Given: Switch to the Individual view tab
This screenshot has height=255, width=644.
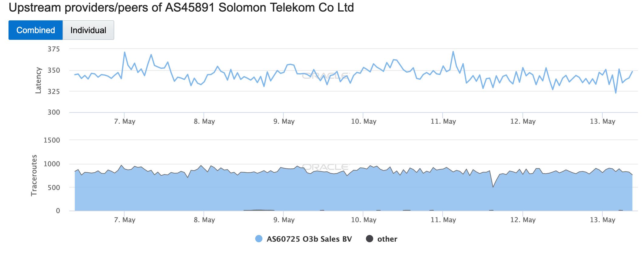Looking at the screenshot, I should (88, 30).
